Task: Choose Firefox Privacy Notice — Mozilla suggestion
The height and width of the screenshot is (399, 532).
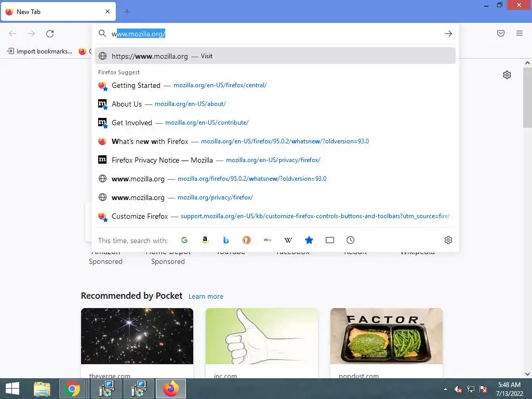Action: pos(275,160)
